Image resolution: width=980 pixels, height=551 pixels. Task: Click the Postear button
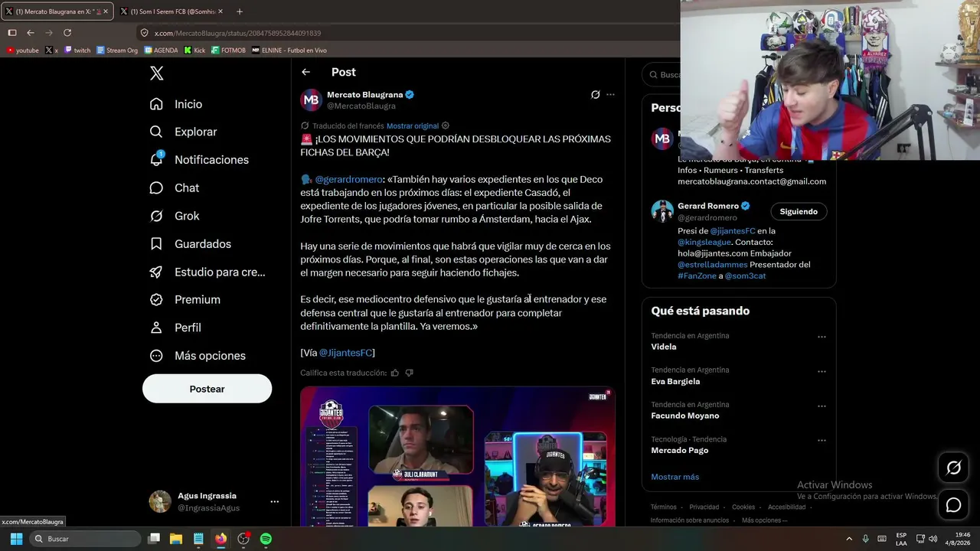point(207,389)
